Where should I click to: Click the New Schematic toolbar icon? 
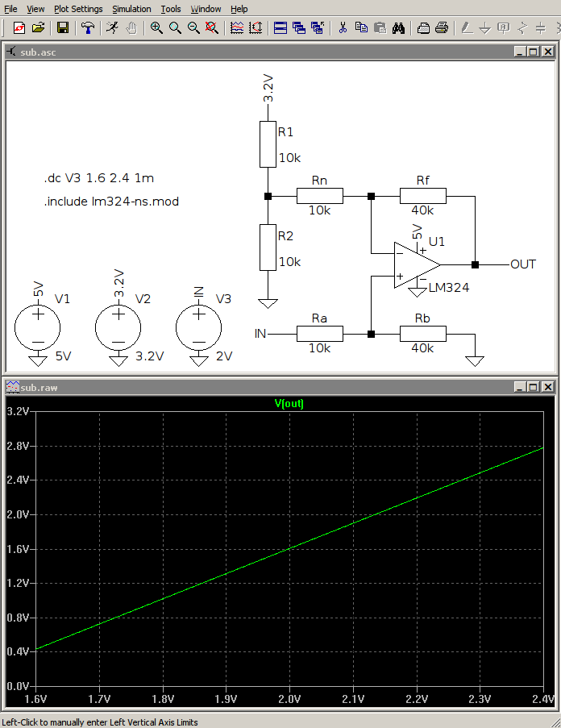pyautogui.click(x=19, y=28)
